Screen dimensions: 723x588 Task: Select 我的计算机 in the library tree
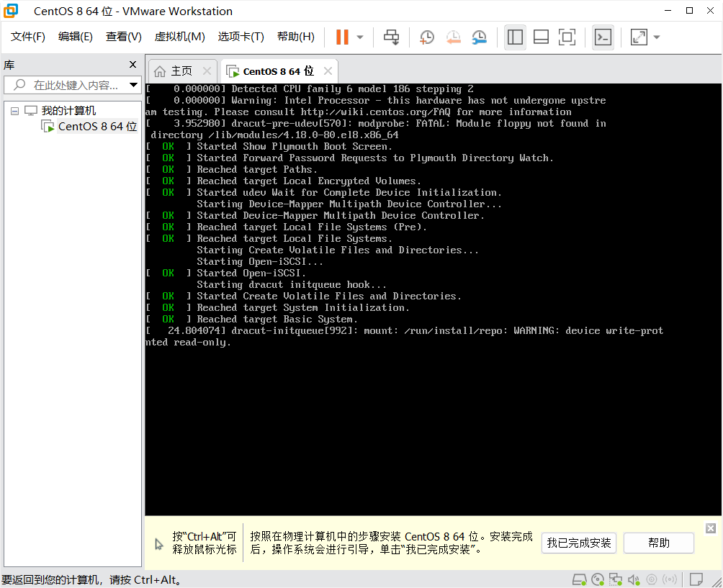[68, 111]
